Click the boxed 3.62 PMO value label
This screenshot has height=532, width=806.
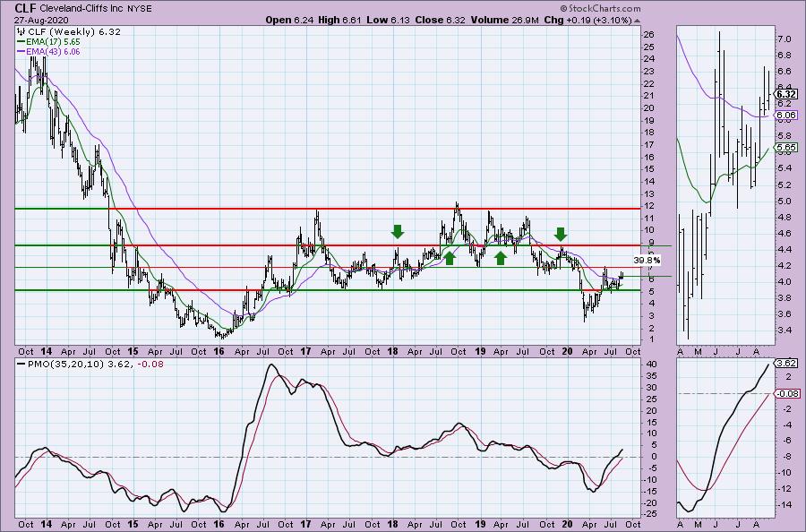pos(787,363)
